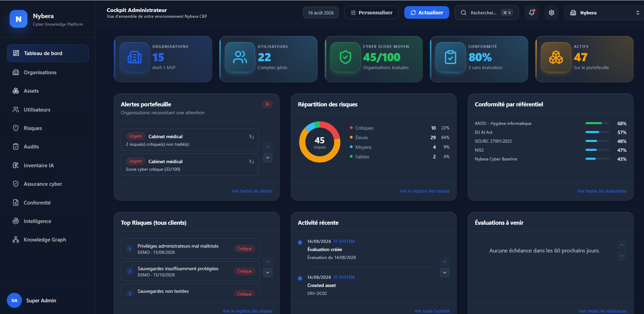Click the Utilisateurs people icon in sidebar
The height and width of the screenshot is (314, 644).
[x=16, y=109]
